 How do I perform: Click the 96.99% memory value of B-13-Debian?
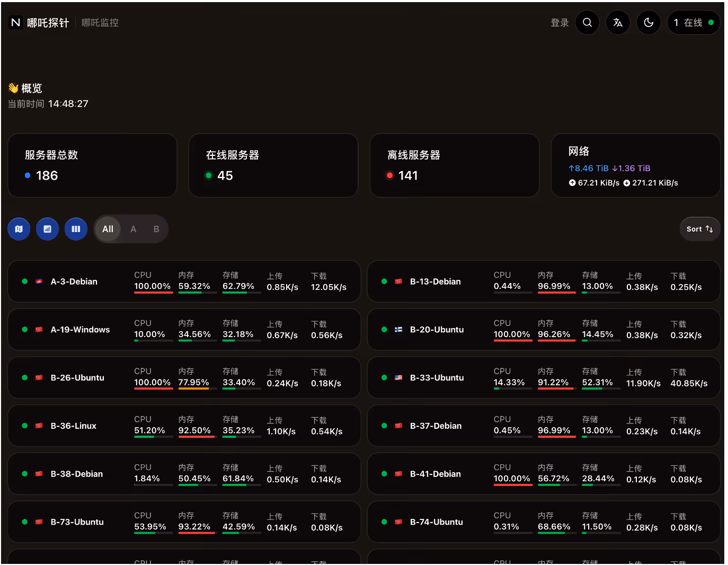pyautogui.click(x=554, y=286)
